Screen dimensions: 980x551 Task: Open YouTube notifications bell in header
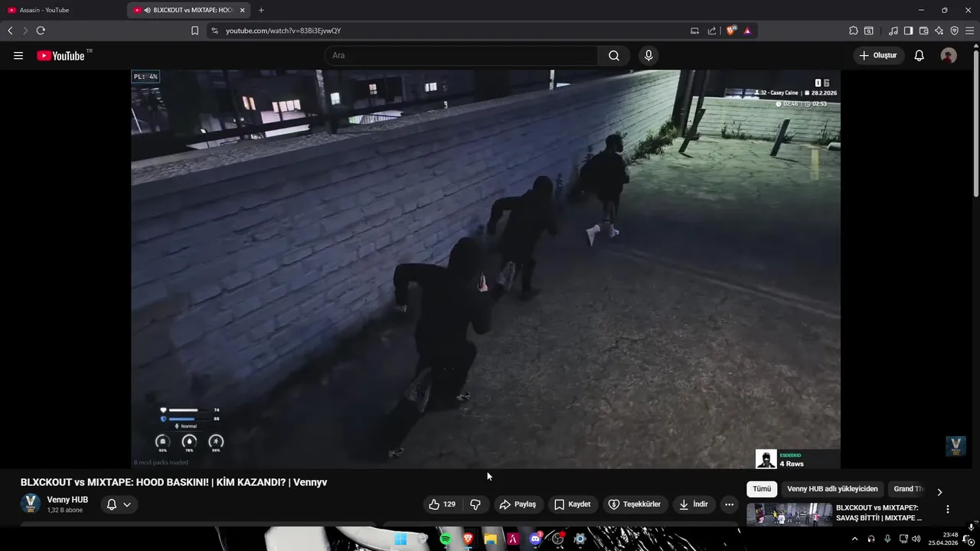point(920,56)
